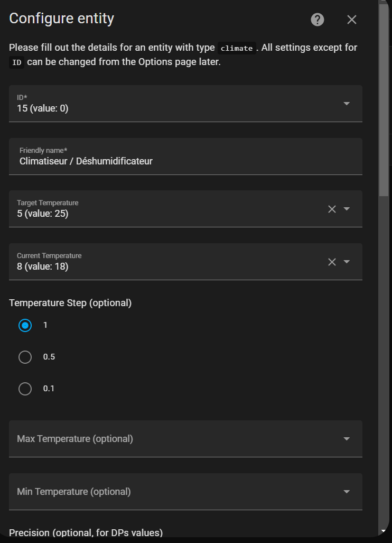Expand the ID dropdown arrow
392x543 pixels.
click(x=347, y=104)
